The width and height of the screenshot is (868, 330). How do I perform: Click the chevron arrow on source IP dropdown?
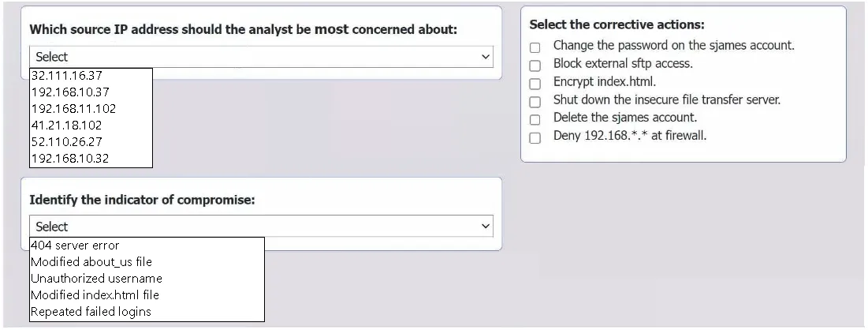click(x=486, y=57)
